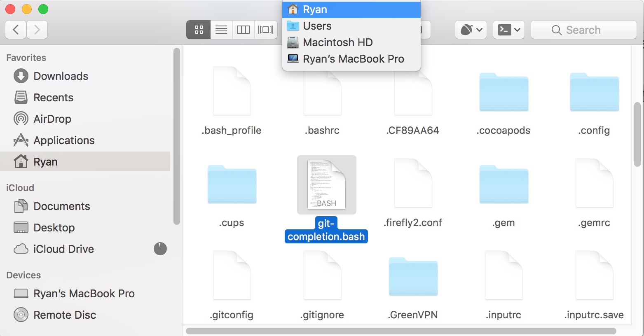Open Downloads in the sidebar
The image size is (644, 336).
pyautogui.click(x=85, y=76)
